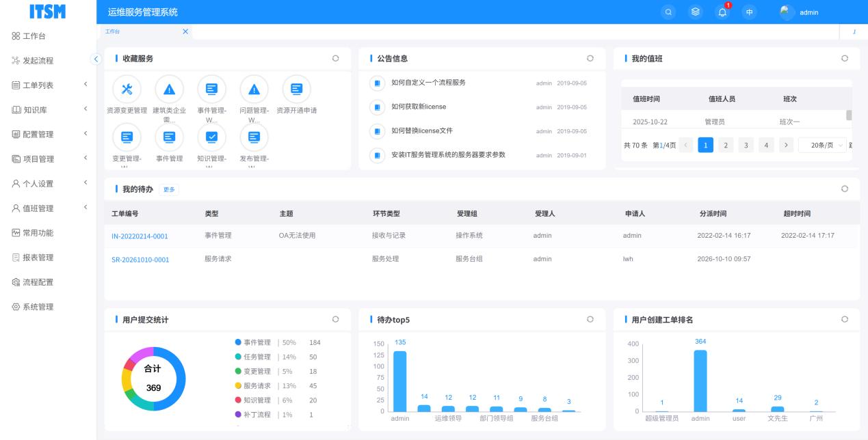Screen dimensions: 868x440
Task: Click the admin bar showing 364
Action: point(700,381)
